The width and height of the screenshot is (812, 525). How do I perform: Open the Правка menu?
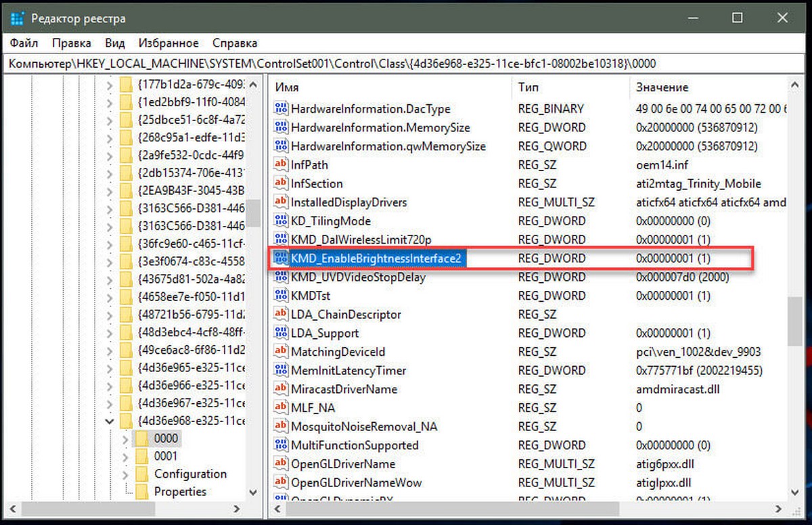click(x=72, y=43)
